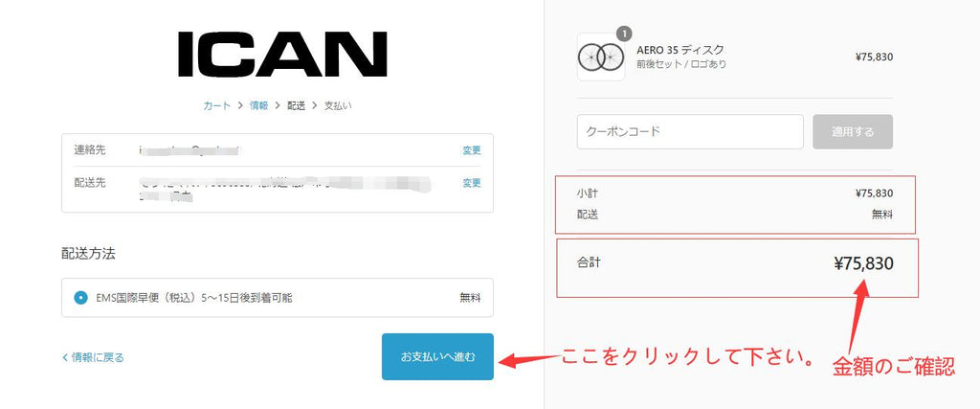Screen dimensions: 980x409
Task: Click the AERO 35 ディスク product name
Action: click(x=680, y=50)
